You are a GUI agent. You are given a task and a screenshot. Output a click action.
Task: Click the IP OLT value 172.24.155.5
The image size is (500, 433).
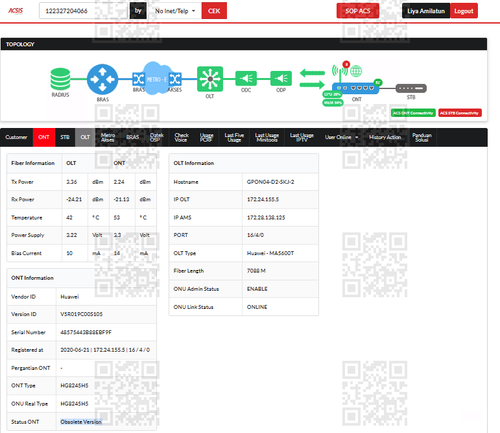coord(263,199)
